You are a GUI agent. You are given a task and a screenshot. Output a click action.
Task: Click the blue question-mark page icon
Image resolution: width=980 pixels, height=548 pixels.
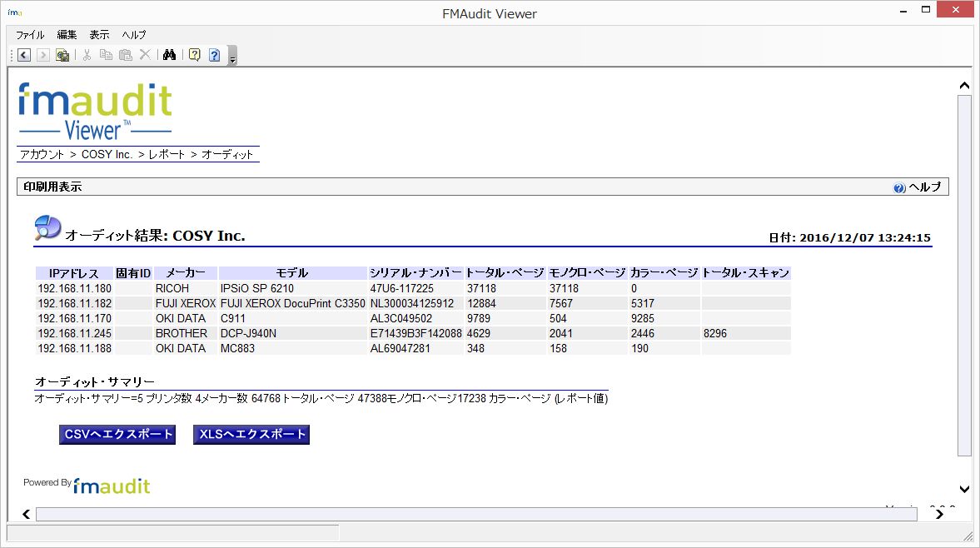pos(214,55)
